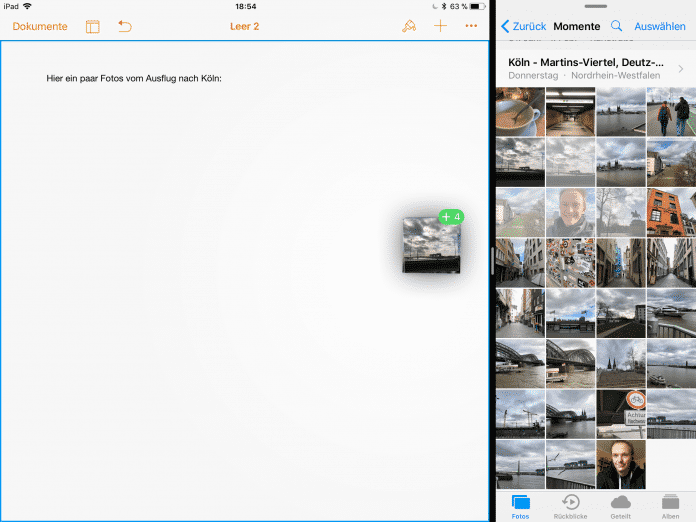Tap the green plus 4 drag badge
Screen dimensions: 696x522
point(451,216)
